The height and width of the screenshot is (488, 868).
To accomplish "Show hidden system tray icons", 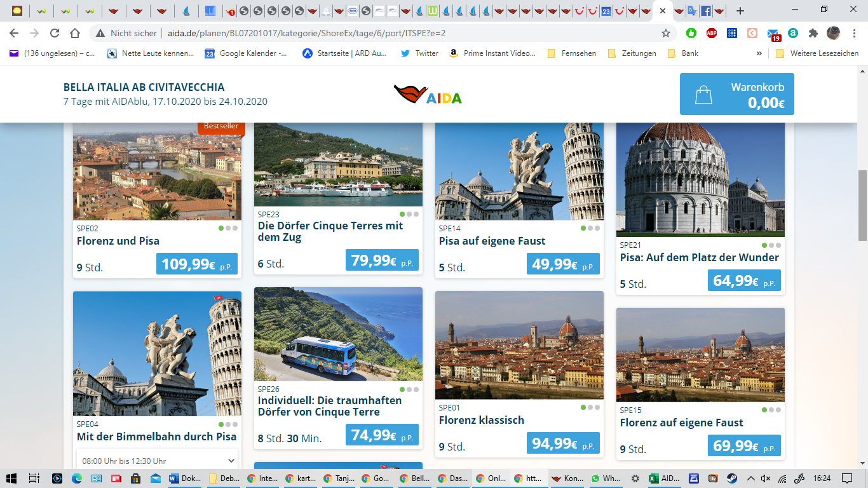I will coord(750,478).
